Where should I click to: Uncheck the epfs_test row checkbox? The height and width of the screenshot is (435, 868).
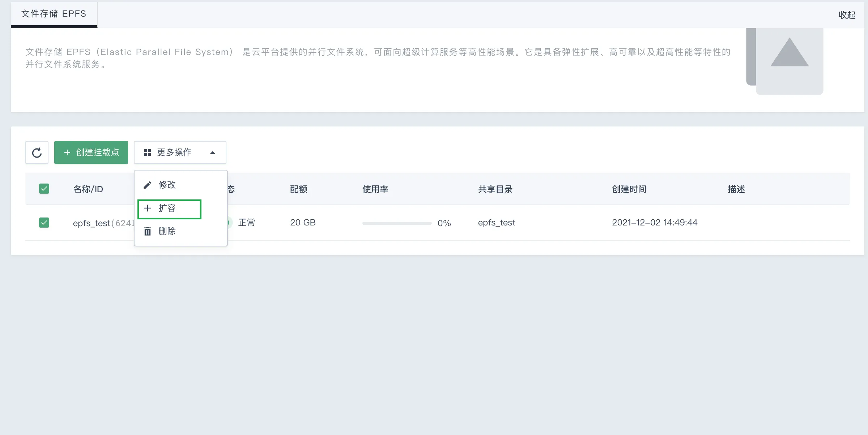(44, 223)
